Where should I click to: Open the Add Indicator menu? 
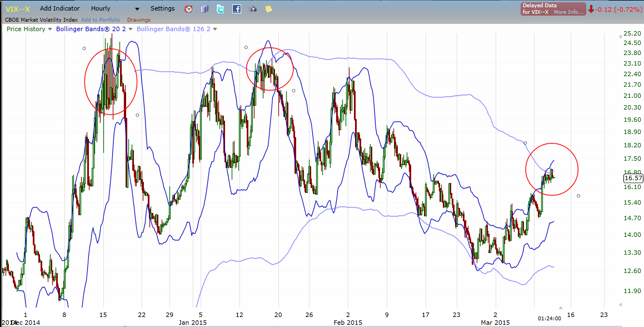[x=60, y=9]
